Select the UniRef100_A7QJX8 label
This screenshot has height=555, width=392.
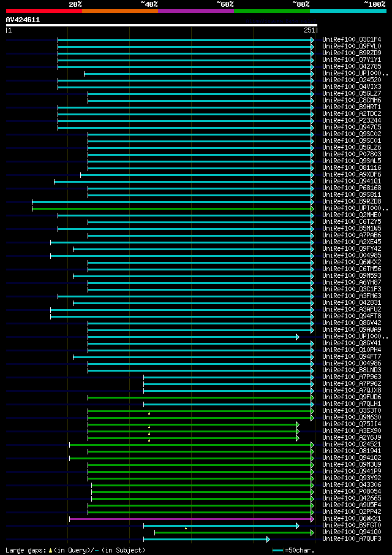coord(352,391)
